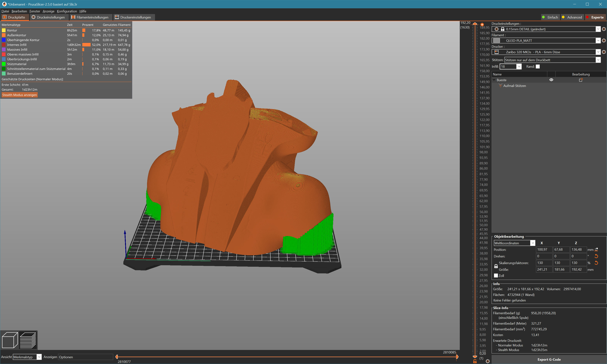The width and height of the screenshot is (607, 364).
Task: Hide the Bueste object via eye icon
Action: (x=551, y=80)
